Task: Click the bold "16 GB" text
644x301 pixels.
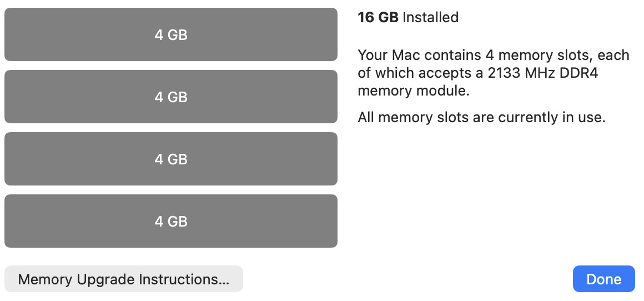Action: pyautogui.click(x=378, y=17)
